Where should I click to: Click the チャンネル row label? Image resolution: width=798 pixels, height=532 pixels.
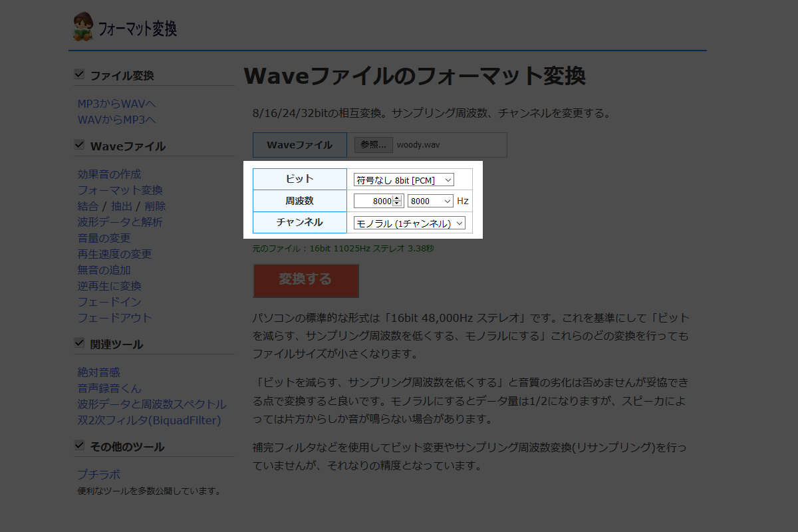pos(300,222)
